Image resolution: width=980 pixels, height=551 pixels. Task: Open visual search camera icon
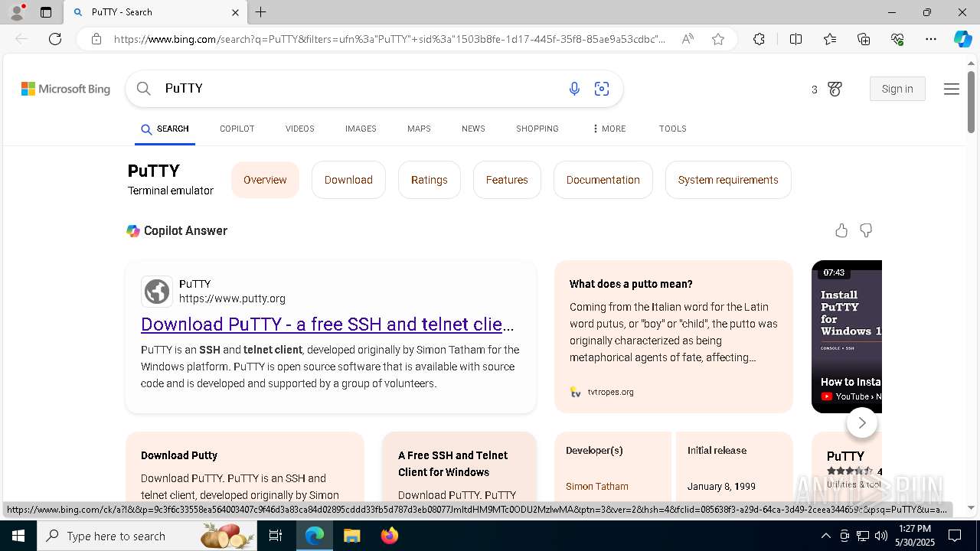coord(602,89)
